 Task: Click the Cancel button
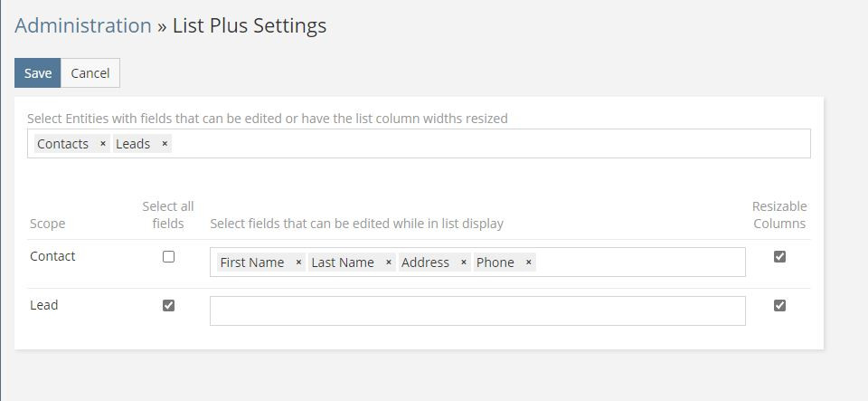click(x=90, y=73)
